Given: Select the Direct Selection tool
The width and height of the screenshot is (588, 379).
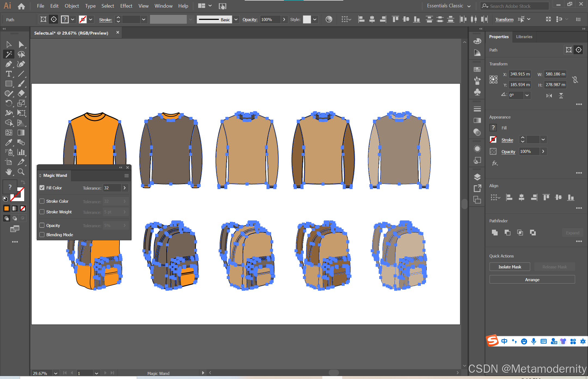Looking at the screenshot, I should click(21, 44).
